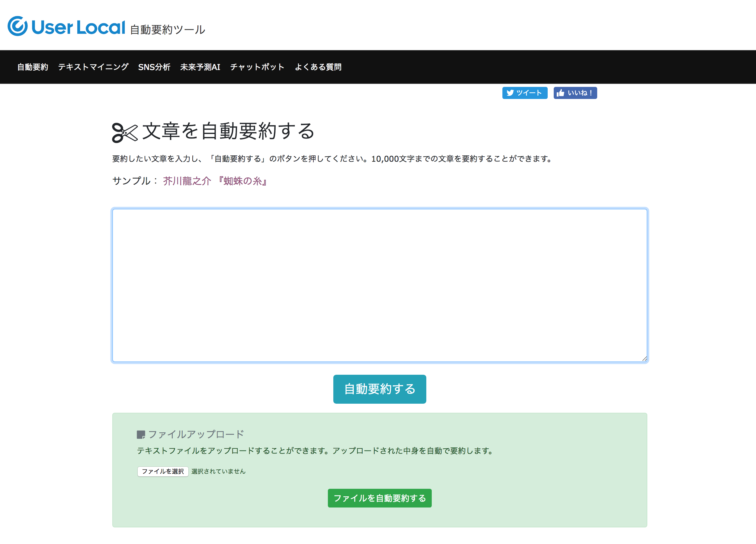This screenshot has height=544, width=756.
Task: Select the 自動要約 menu item
Action: click(33, 67)
